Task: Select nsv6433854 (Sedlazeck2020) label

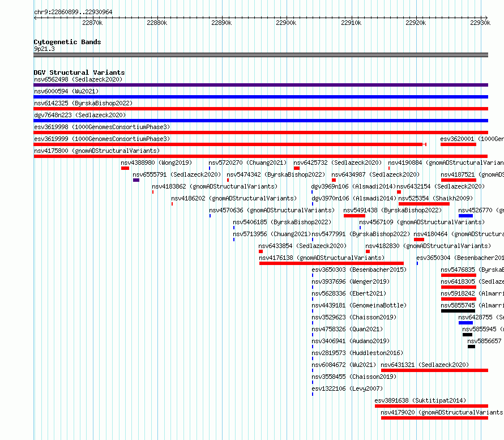Action: [x=302, y=246]
